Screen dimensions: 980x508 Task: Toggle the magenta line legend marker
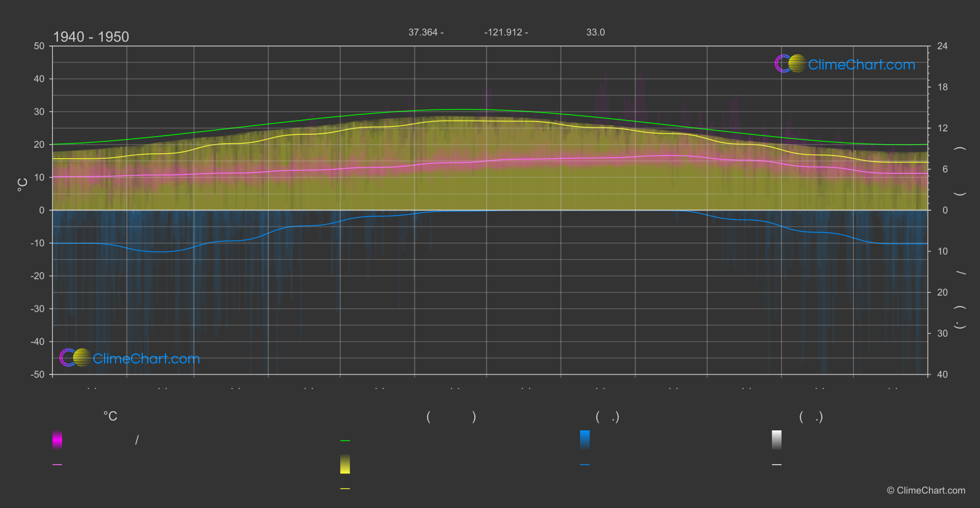(57, 465)
